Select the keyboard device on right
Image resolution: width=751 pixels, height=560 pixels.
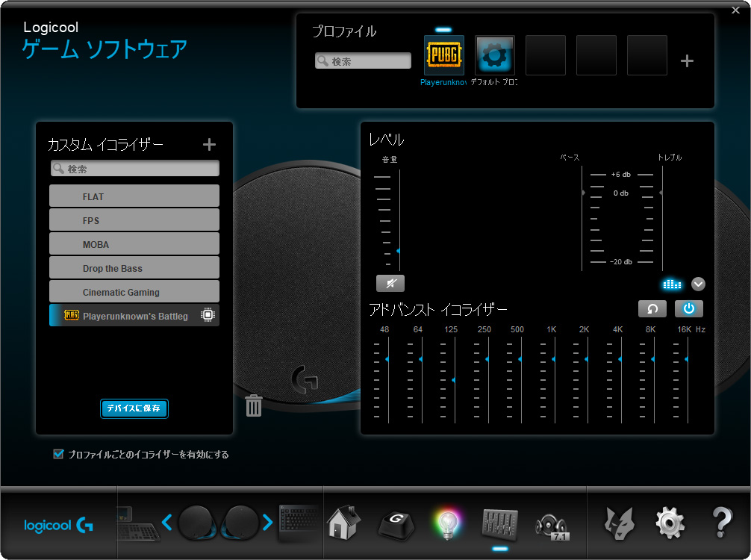[298, 523]
